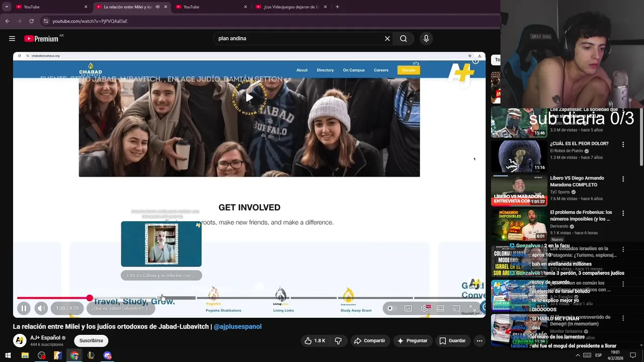
Task: Run search with the magnifier button
Action: (x=404, y=38)
